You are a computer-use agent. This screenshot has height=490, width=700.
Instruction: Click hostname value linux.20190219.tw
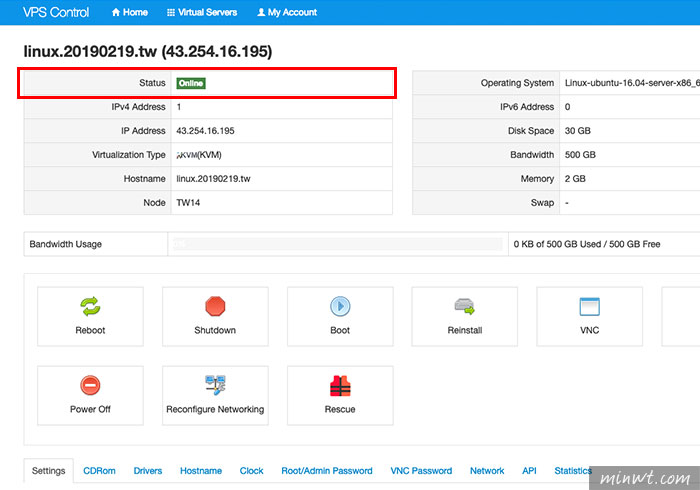tap(213, 179)
